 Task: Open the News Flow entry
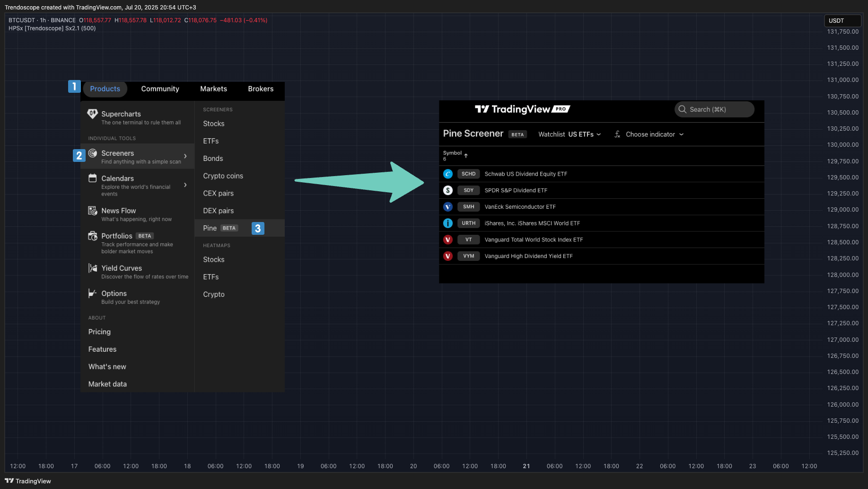[138, 214]
